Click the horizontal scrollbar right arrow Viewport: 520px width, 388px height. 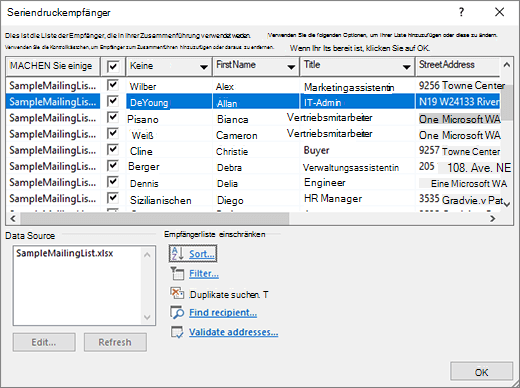pos(492,219)
